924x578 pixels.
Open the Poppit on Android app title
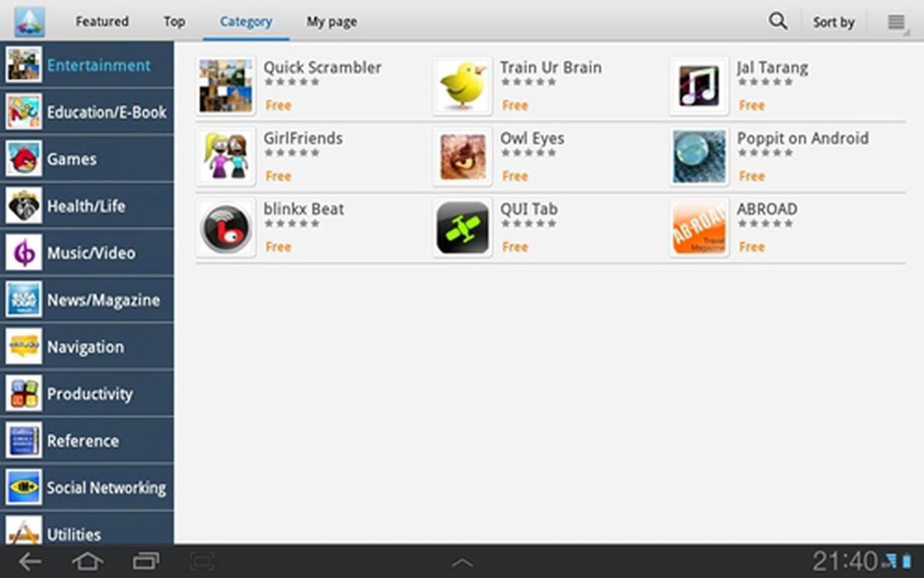803,138
